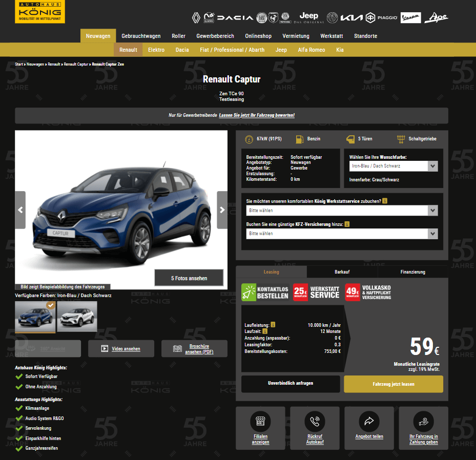The width and height of the screenshot is (476, 460).
Task: Select the Iron-Blau color thumbnail
Action: [35, 317]
